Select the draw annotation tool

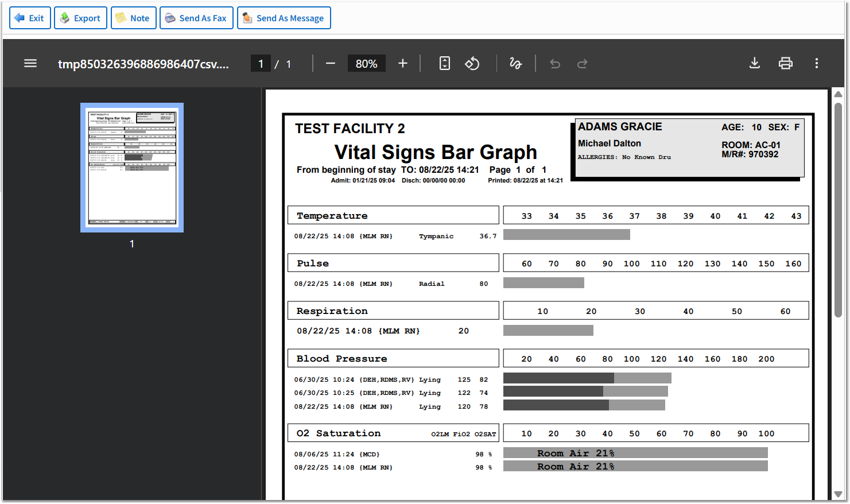(516, 64)
